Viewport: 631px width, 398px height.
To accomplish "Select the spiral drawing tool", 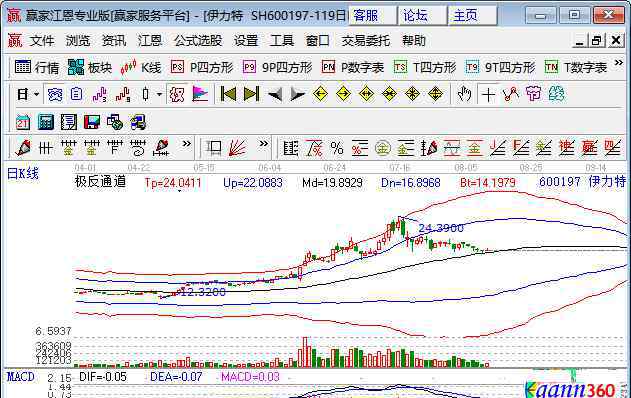I will click(138, 148).
